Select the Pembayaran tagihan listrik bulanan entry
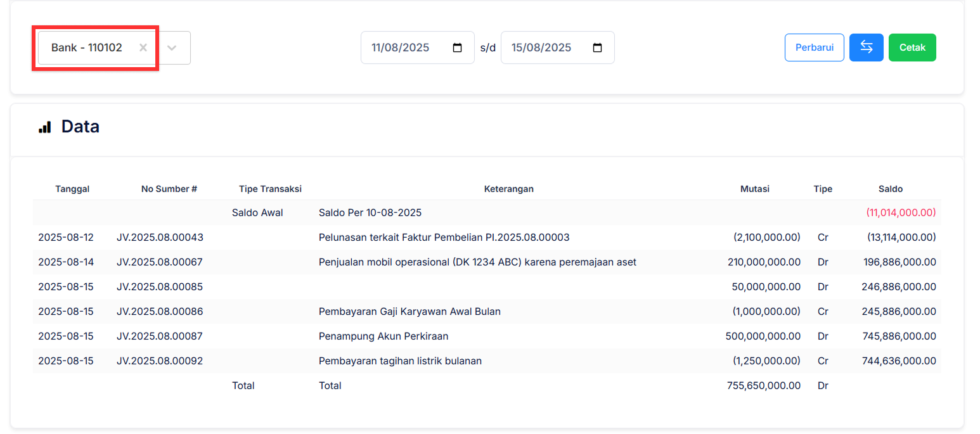980x434 pixels. (x=401, y=361)
